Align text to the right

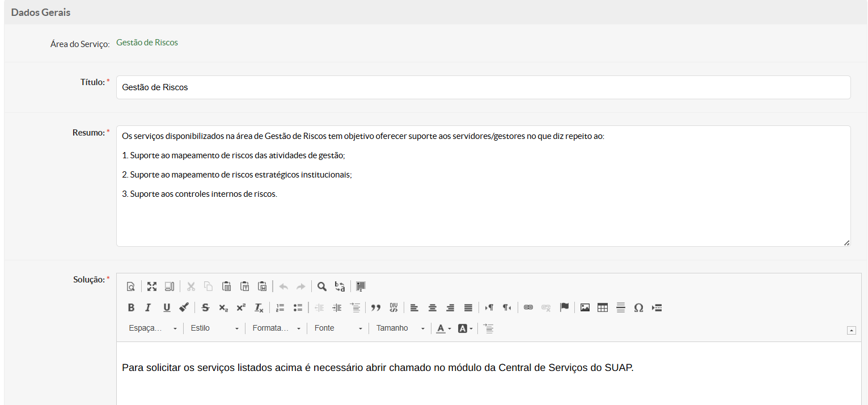tap(450, 307)
